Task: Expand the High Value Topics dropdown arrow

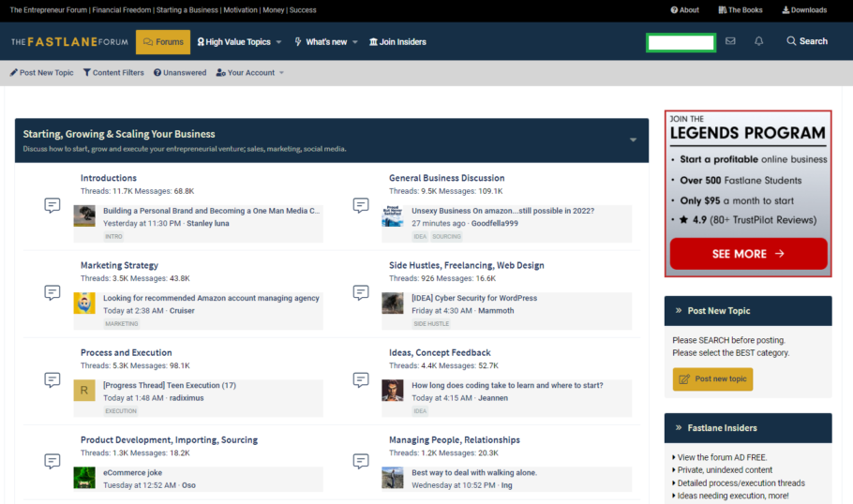Action: pyautogui.click(x=279, y=42)
